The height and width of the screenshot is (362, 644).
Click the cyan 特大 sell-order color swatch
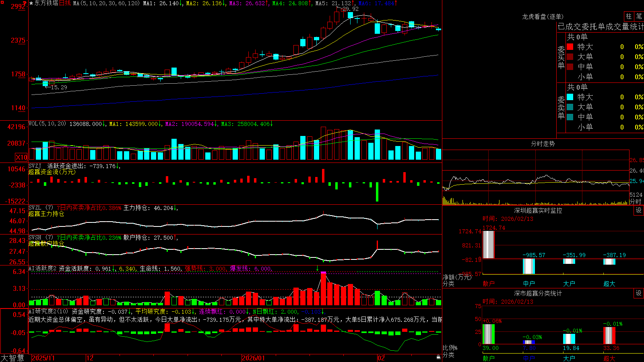pos(570,97)
